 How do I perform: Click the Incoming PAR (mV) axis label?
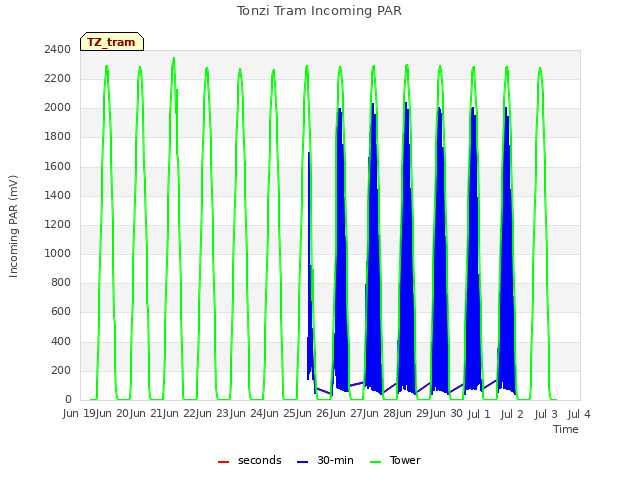click(13, 227)
